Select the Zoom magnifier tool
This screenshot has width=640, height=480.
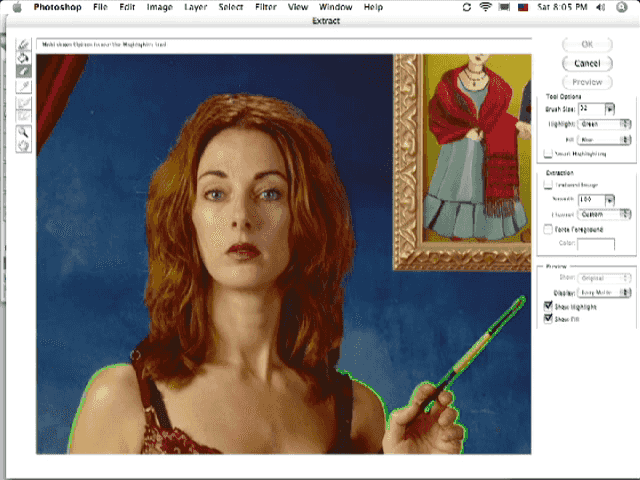pos(24,132)
